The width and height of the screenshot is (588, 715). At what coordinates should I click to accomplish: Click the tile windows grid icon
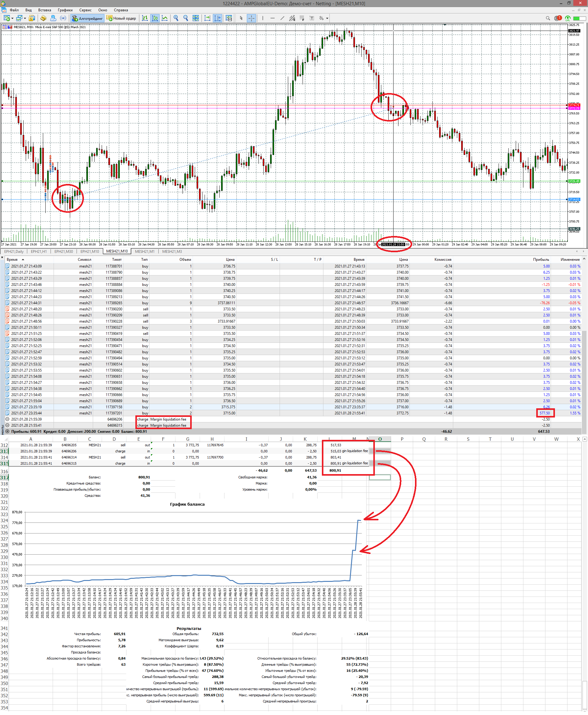tap(196, 18)
